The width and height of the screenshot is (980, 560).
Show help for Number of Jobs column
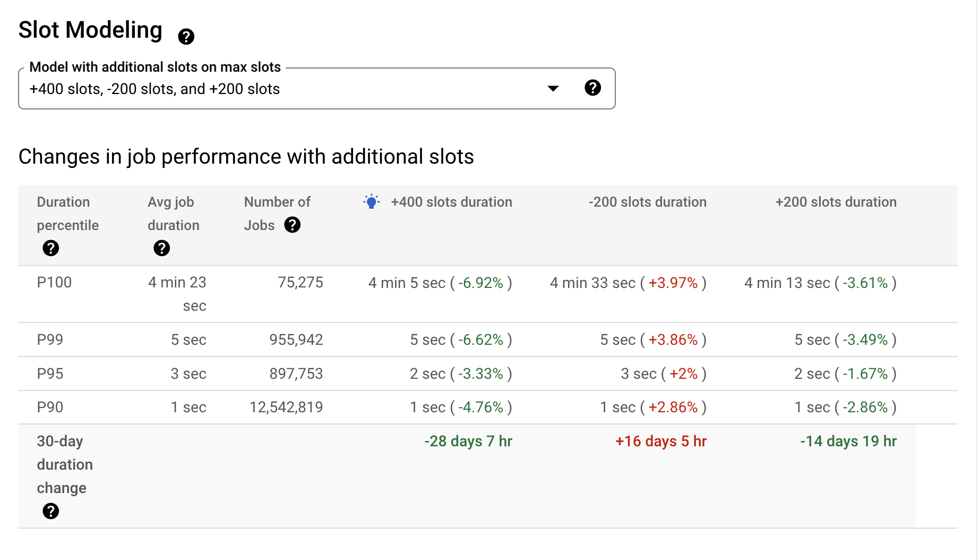click(292, 225)
